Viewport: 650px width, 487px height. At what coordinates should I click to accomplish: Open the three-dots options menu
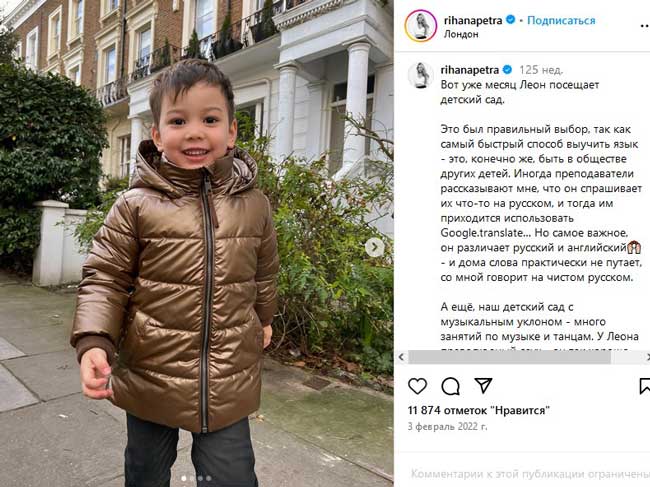[645, 26]
